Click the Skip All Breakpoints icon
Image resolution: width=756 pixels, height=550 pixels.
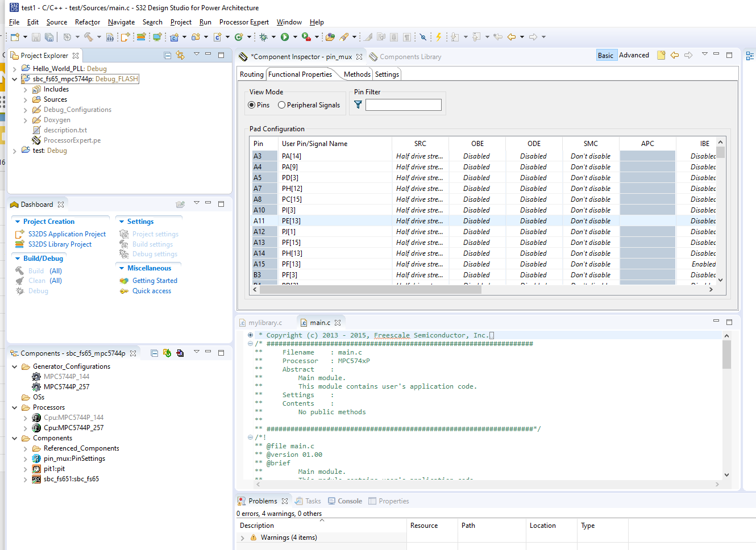tap(423, 36)
